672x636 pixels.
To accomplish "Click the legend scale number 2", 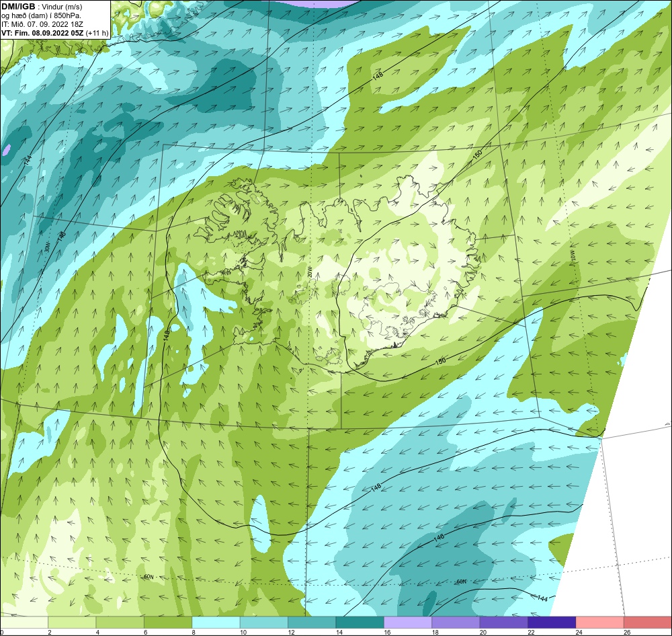I will pos(50,632).
